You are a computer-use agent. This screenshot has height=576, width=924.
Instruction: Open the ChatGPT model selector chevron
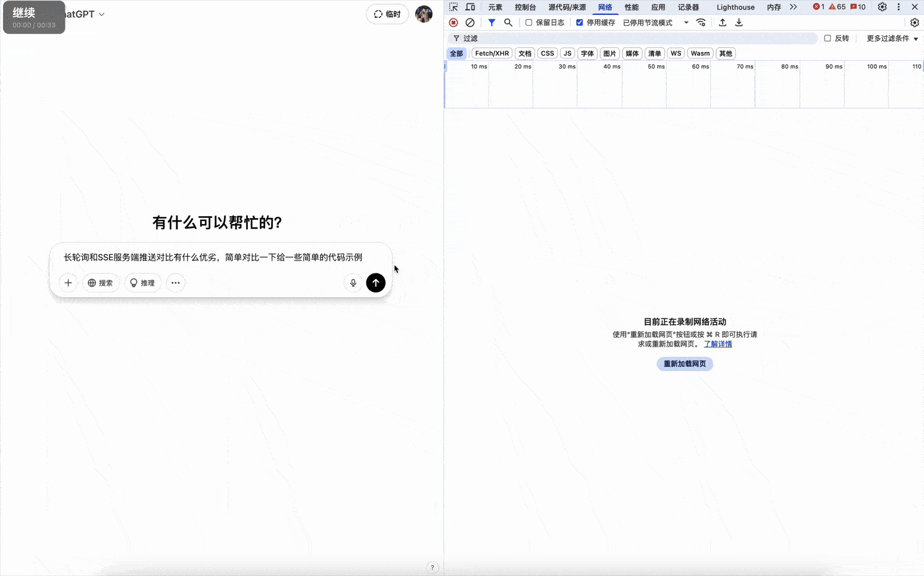pos(102,14)
